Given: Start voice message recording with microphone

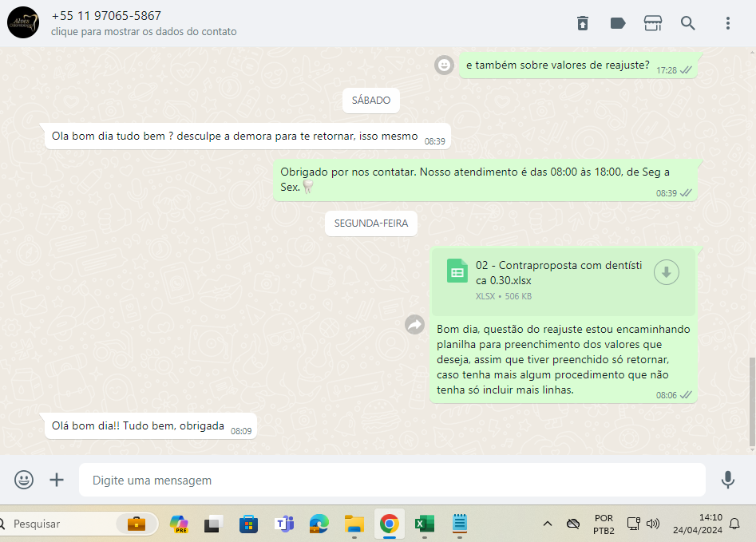Looking at the screenshot, I should [727, 480].
